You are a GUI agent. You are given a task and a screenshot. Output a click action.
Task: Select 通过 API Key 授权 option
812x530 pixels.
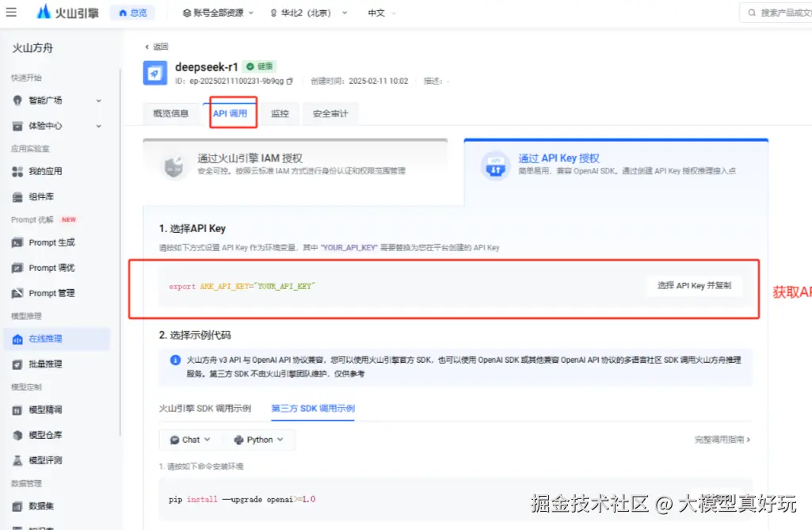[616, 171]
